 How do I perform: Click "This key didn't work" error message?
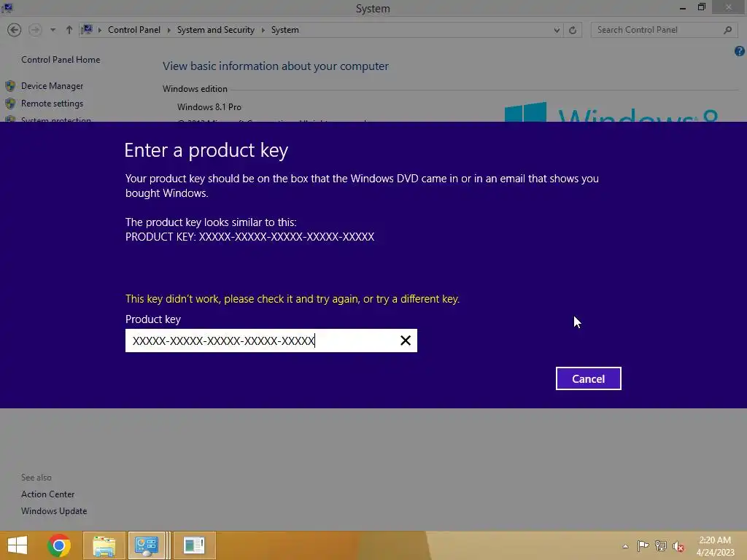(292, 299)
